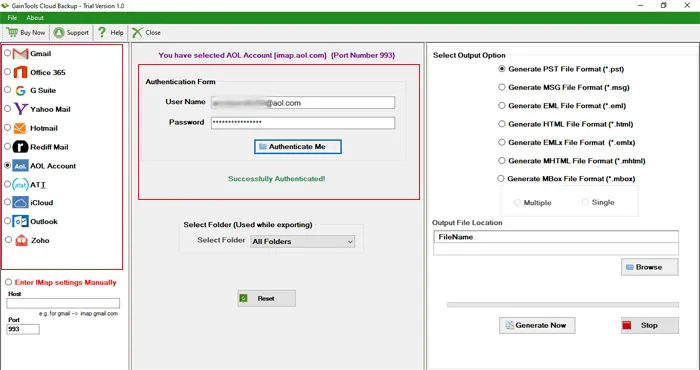Click the Rediff Mail icon
Screen dimensions: 700x370
tap(21, 147)
